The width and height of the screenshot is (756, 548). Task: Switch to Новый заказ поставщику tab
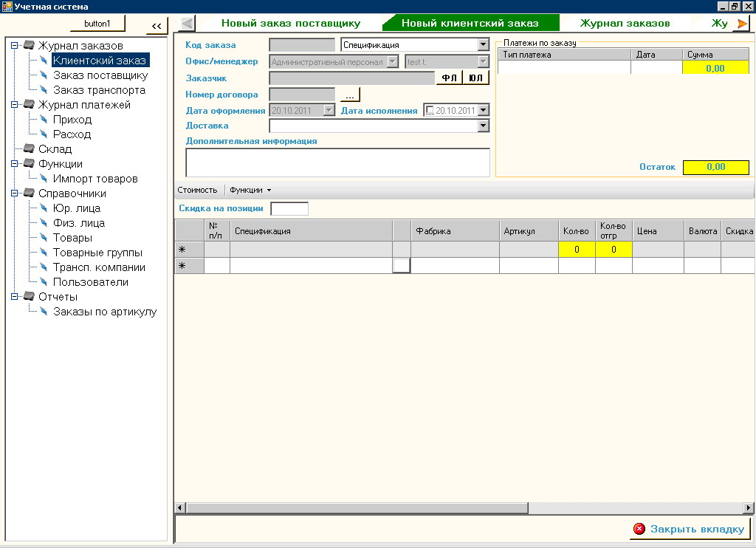(x=291, y=24)
